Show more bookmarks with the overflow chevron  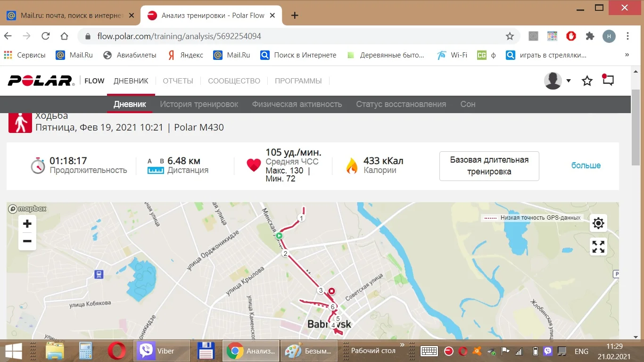[x=627, y=55]
